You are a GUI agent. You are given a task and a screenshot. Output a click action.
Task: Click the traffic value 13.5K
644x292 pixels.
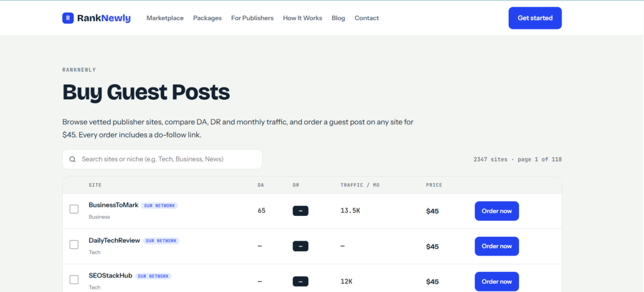tap(351, 211)
